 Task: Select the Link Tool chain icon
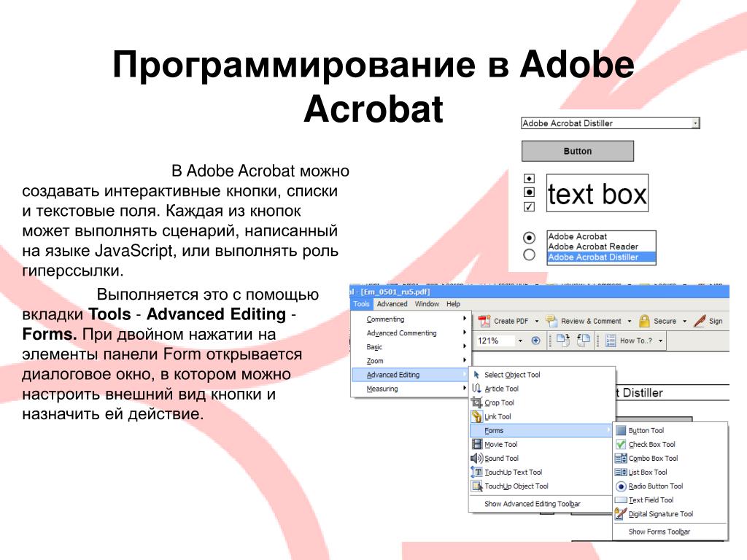pos(476,416)
